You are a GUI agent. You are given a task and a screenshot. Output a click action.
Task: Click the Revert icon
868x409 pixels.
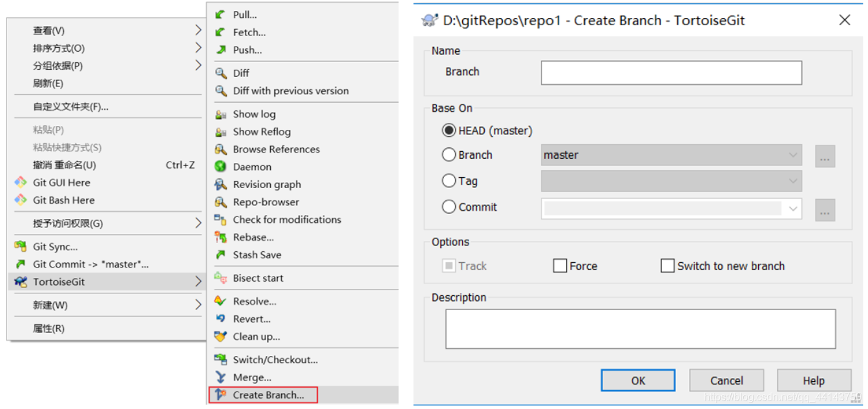point(221,319)
